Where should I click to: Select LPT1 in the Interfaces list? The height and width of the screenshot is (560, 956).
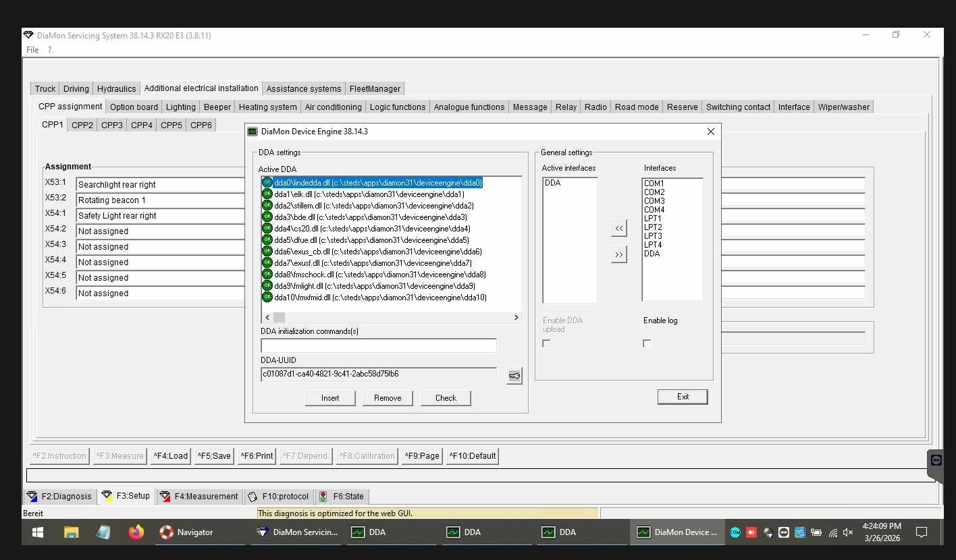click(x=653, y=219)
